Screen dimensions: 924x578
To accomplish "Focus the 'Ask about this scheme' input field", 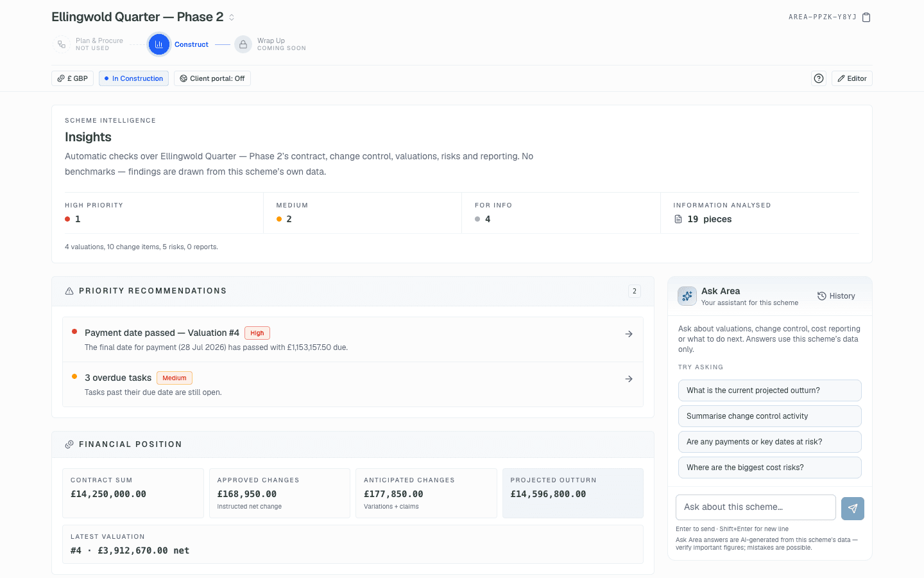I will click(756, 507).
